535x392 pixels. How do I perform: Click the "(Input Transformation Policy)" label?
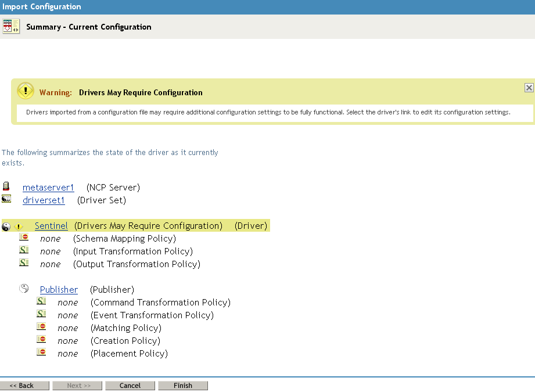point(133,251)
